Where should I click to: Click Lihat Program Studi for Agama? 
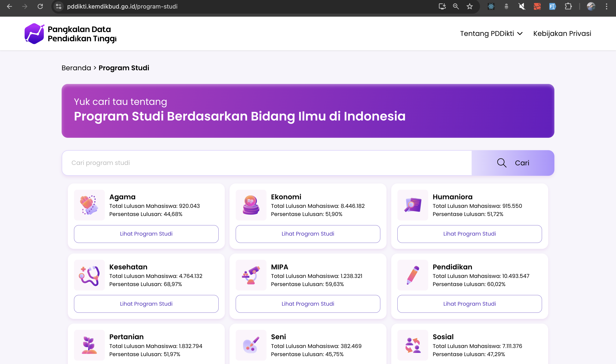[x=146, y=234]
